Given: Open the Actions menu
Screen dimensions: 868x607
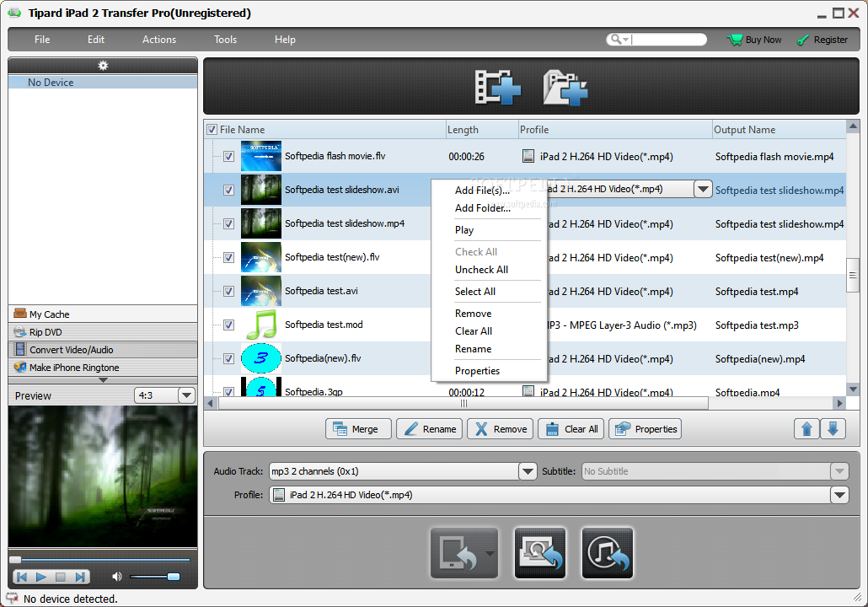Looking at the screenshot, I should (159, 40).
